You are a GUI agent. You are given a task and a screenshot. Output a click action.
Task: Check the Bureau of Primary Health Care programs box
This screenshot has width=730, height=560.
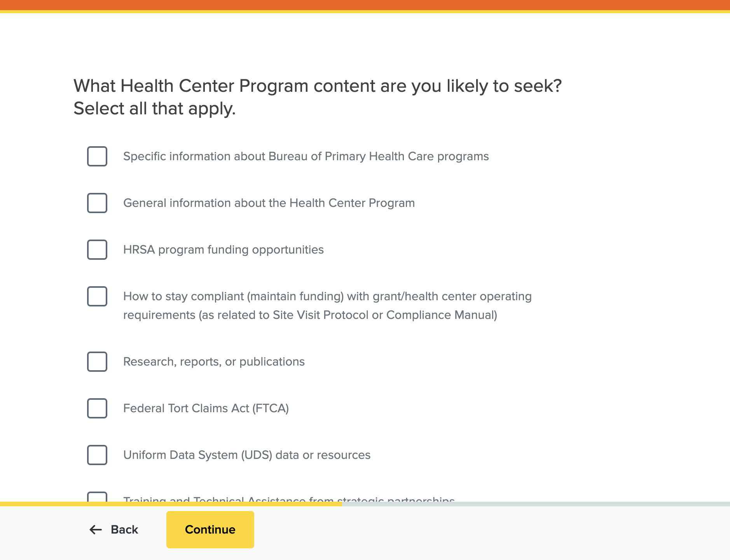(x=97, y=156)
